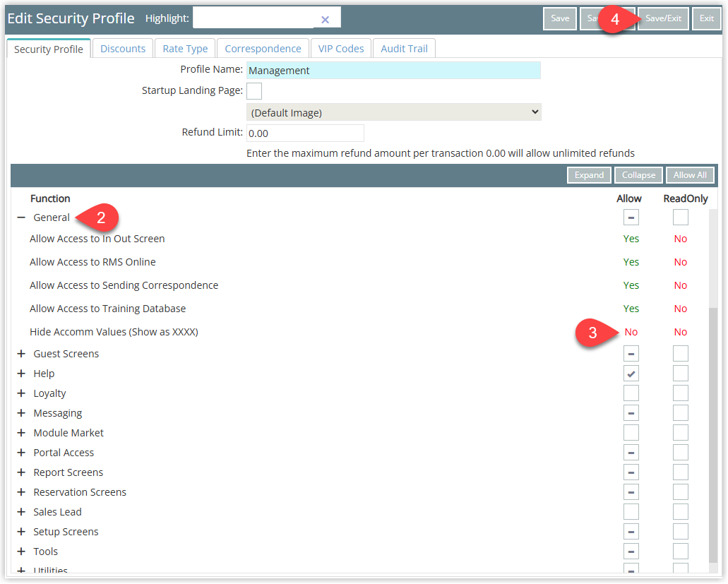
Task: Toggle ReadOnly for In Out Screen access
Action: (x=680, y=239)
